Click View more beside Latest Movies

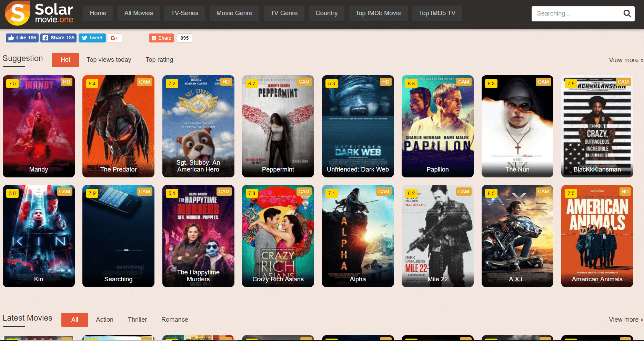[626, 320]
